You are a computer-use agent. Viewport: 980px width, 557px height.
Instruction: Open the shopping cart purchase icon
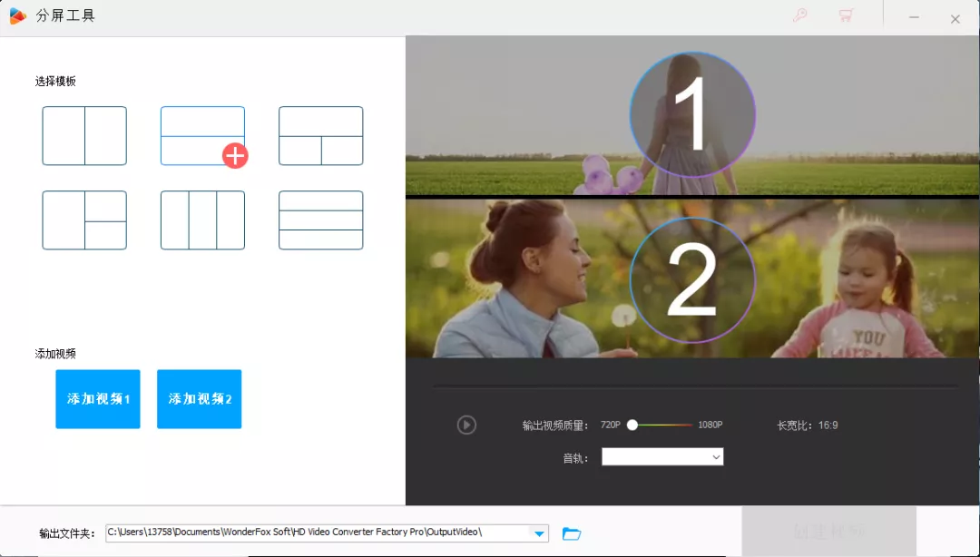click(x=847, y=15)
